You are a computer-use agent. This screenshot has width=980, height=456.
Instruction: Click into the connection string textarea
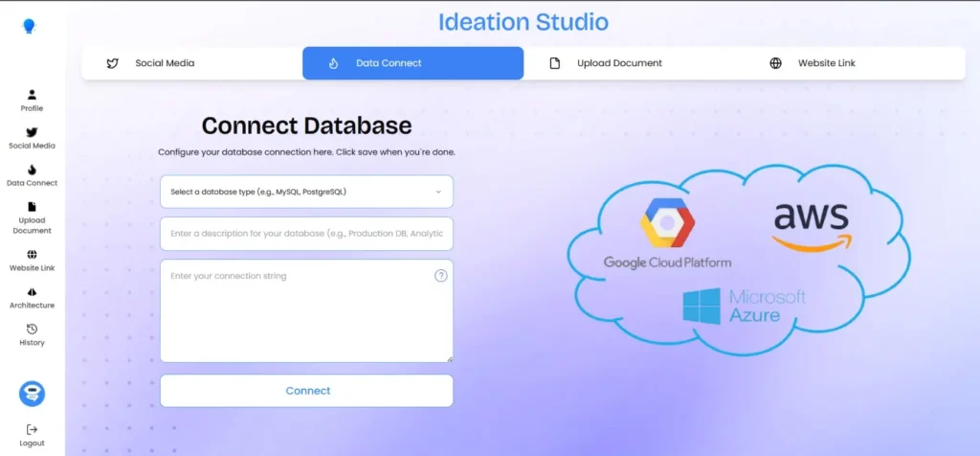pos(305,316)
